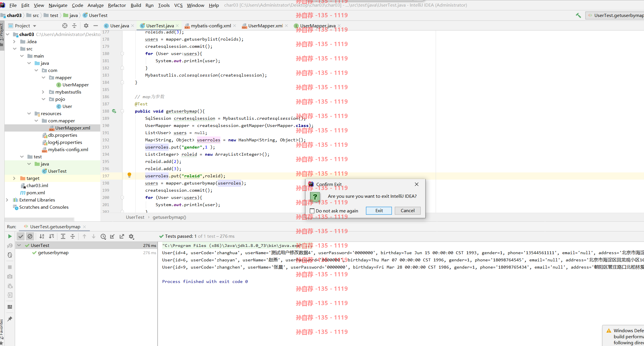This screenshot has width=644, height=346.
Task: Open the File menu
Action: pyautogui.click(x=13, y=5)
